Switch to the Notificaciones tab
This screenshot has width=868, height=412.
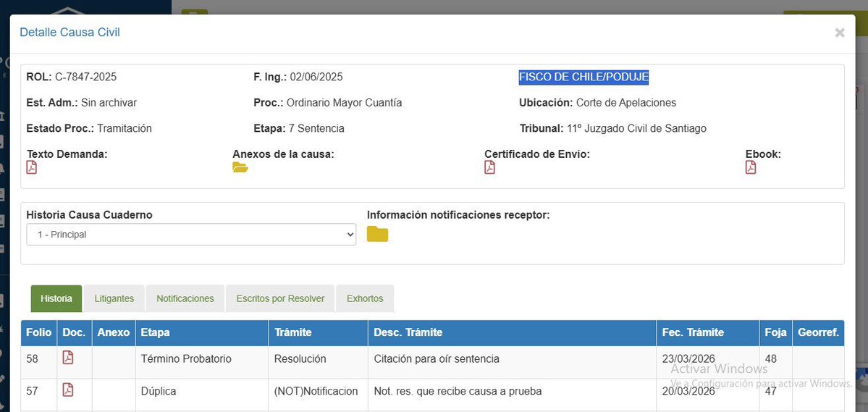pyautogui.click(x=185, y=298)
